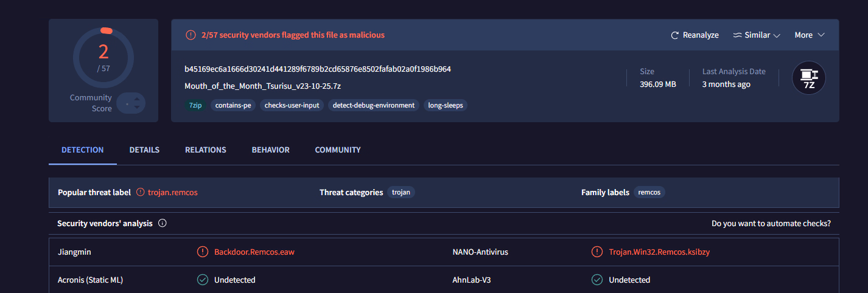Click the Community Score label

91,103
